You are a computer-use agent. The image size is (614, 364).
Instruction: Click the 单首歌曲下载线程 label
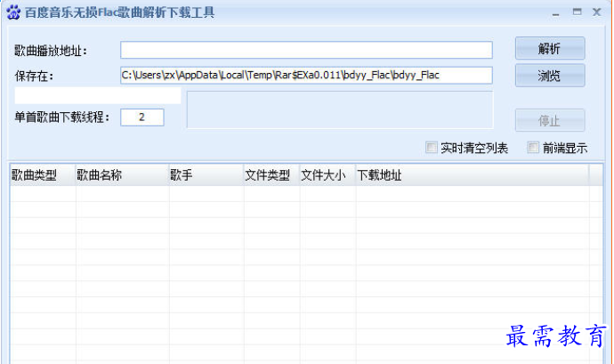(62, 117)
